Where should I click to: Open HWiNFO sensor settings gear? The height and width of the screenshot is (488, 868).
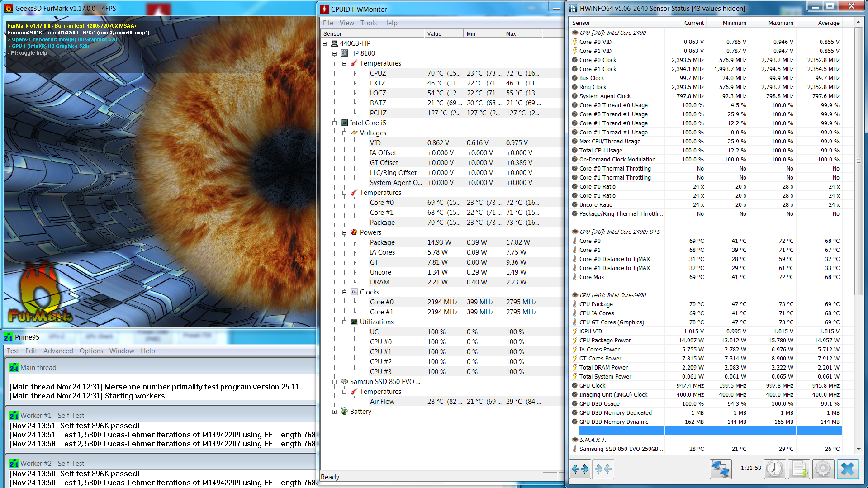823,469
